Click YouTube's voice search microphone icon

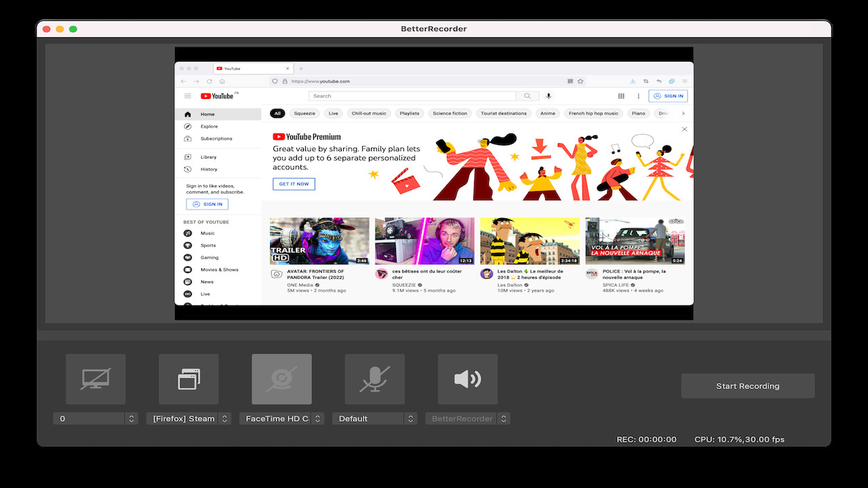click(x=549, y=96)
